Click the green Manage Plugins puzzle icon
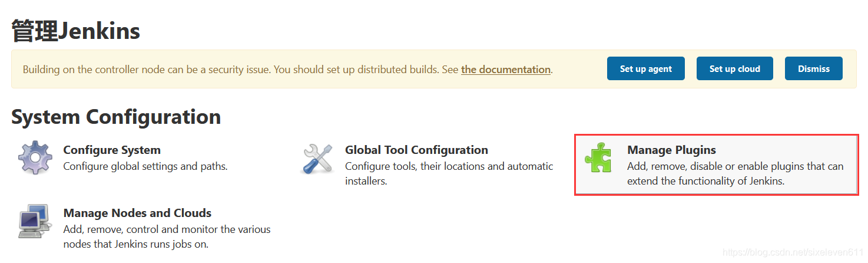Image resolution: width=868 pixels, height=263 pixels. (599, 157)
